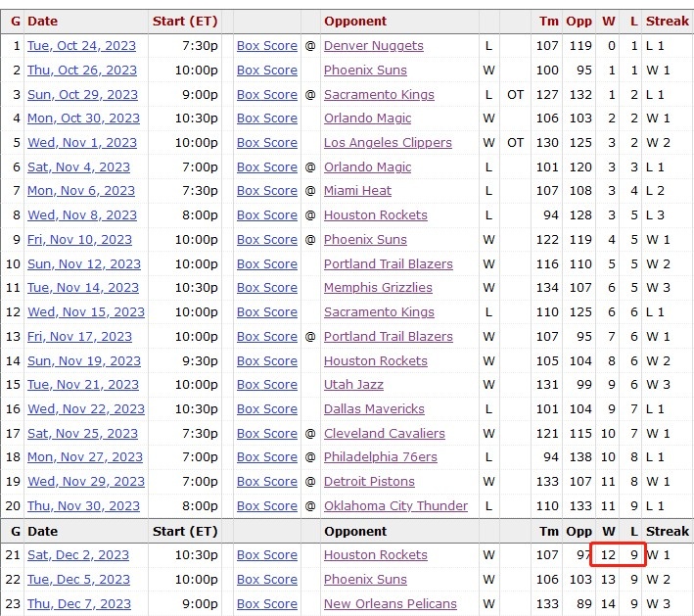Click the Start (ET) column header

click(x=185, y=21)
